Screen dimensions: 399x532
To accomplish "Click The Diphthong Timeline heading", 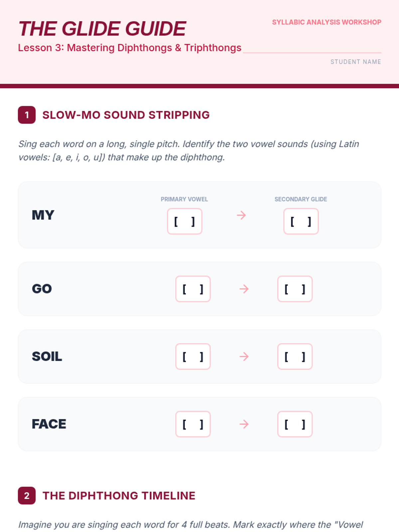I will tap(119, 496).
